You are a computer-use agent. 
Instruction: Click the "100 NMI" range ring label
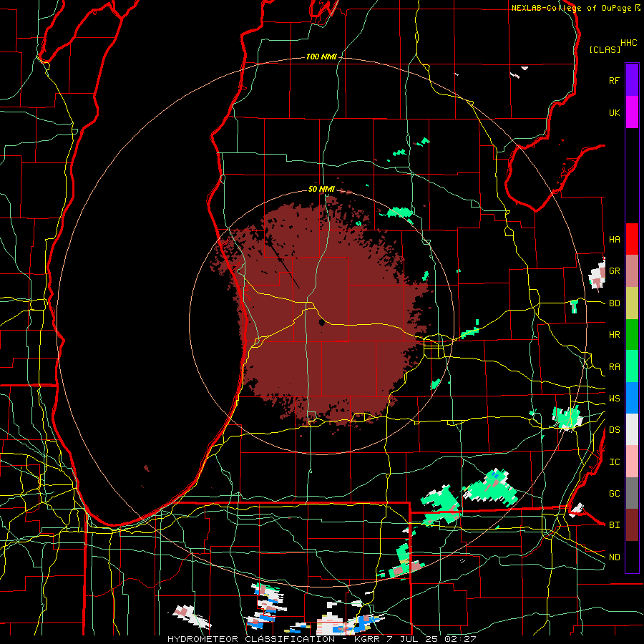point(321,57)
